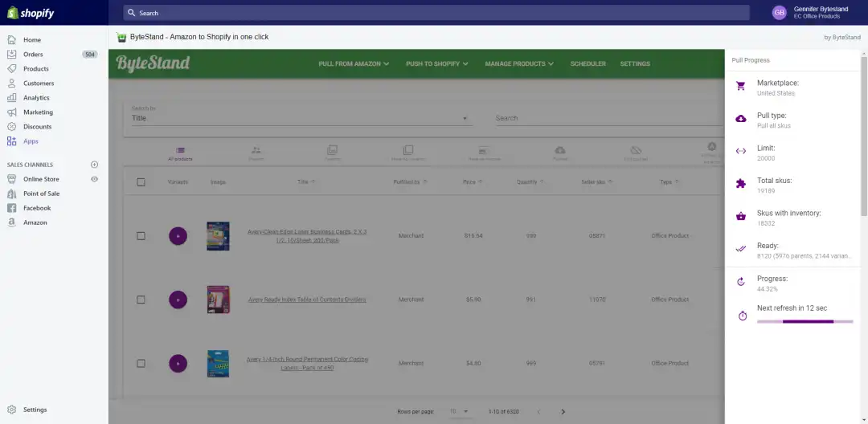Add a sales channel with plus icon

point(95,165)
